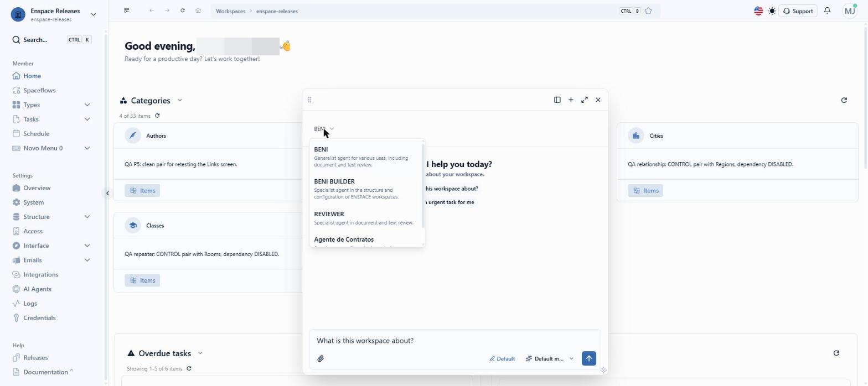Close the chat panel

tap(598, 100)
